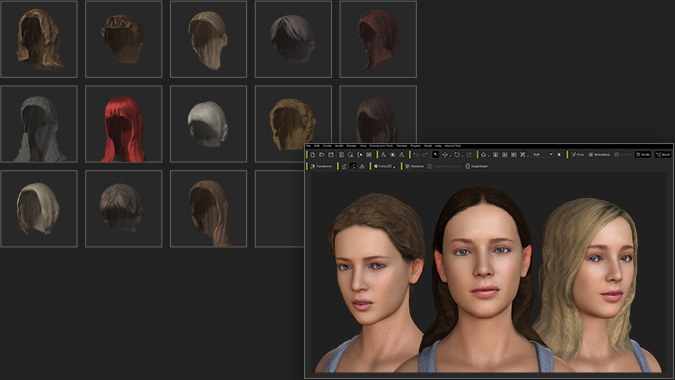The image size is (675, 380).
Task: Click the Headshot plugin button
Action: 415,166
